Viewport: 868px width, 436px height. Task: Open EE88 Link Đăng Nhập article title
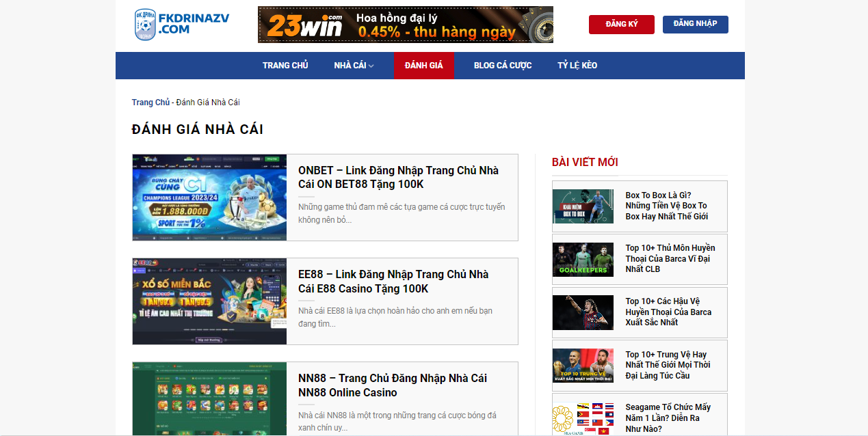click(394, 282)
